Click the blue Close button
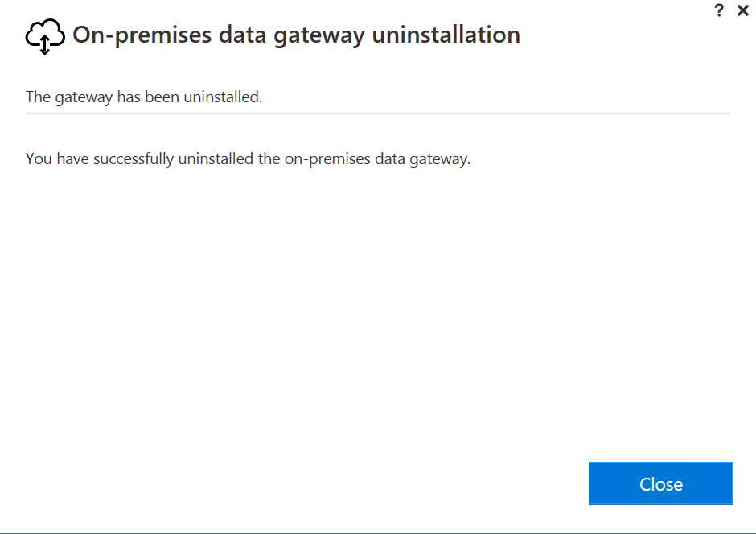This screenshot has width=756, height=534. [x=660, y=483]
